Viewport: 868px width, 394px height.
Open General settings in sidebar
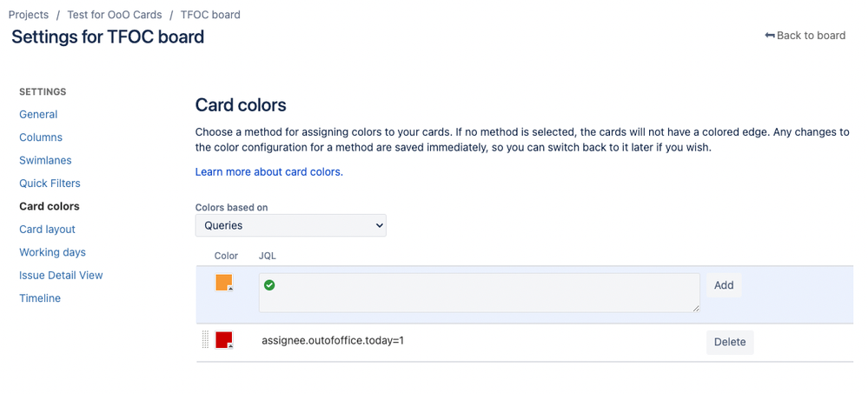(x=38, y=114)
